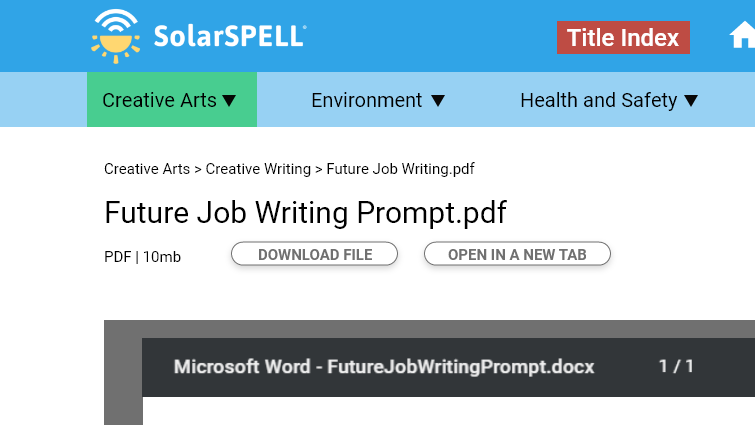Click the PDF 10mb file info text
The image size is (755, 425).
pos(143,257)
